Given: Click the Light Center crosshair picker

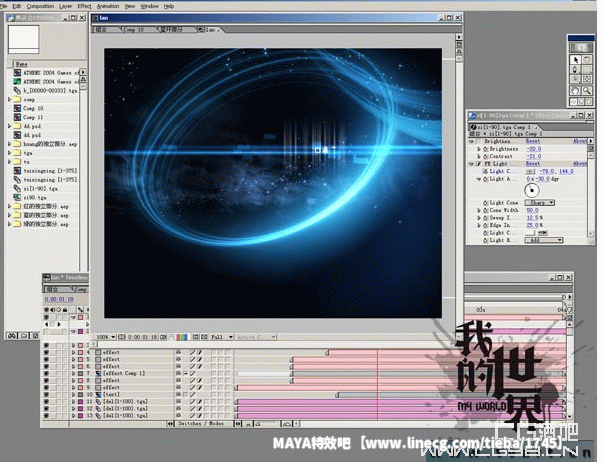Looking at the screenshot, I should 530,171.
